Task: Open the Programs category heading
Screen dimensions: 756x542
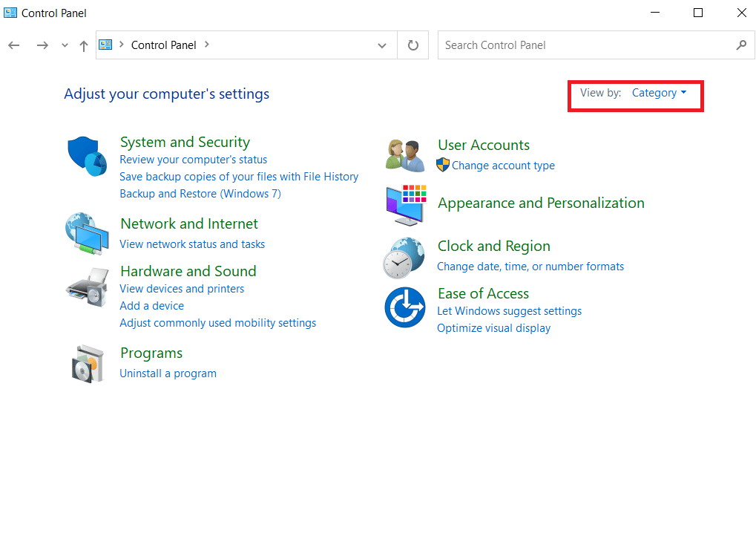Action: [x=151, y=353]
